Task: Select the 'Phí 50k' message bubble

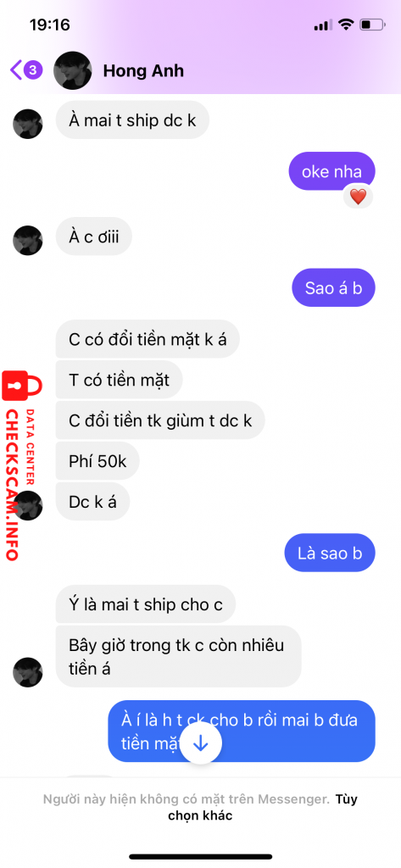Action: click(97, 460)
